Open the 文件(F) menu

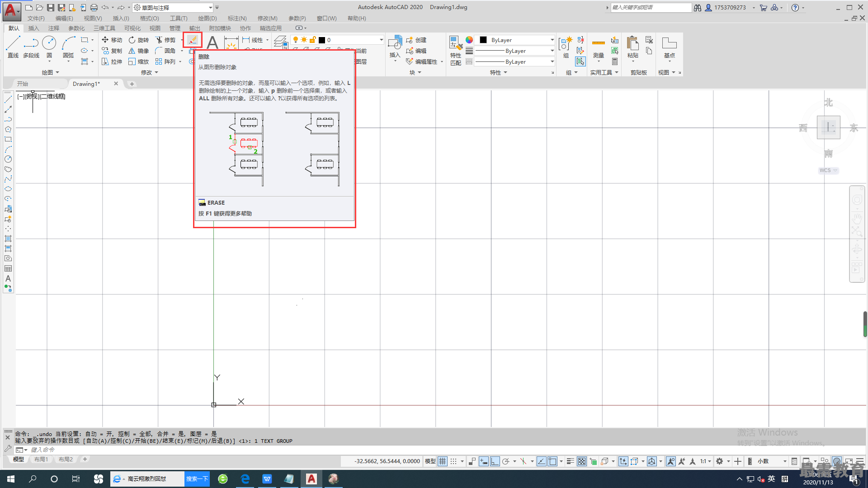(x=36, y=19)
